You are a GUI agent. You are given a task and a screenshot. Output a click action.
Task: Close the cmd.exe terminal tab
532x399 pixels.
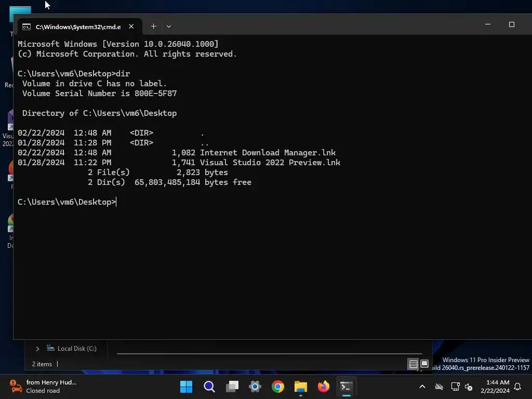click(131, 26)
